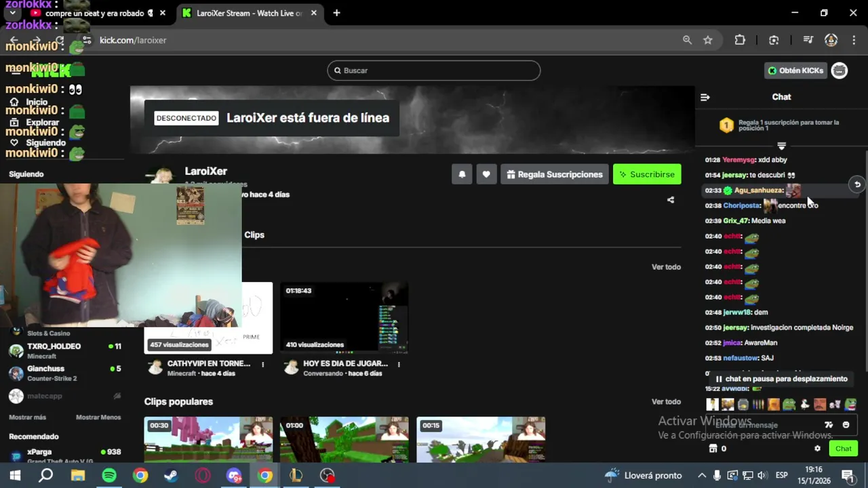Open the 01:18:43 video thumbnail
This screenshot has width=868, height=488.
(344, 318)
